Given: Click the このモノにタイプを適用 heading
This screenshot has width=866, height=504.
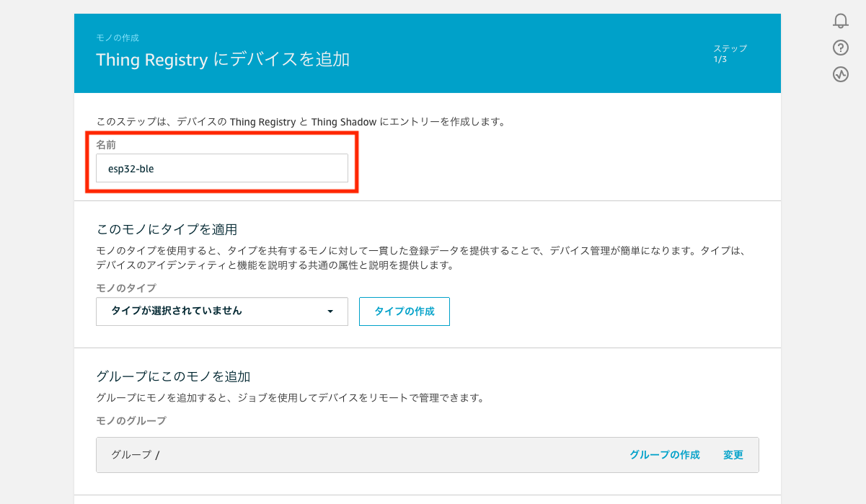Looking at the screenshot, I should point(167,229).
